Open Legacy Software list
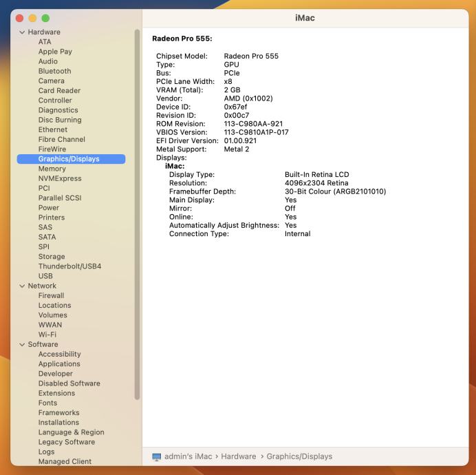The height and width of the screenshot is (475, 476). (67, 442)
